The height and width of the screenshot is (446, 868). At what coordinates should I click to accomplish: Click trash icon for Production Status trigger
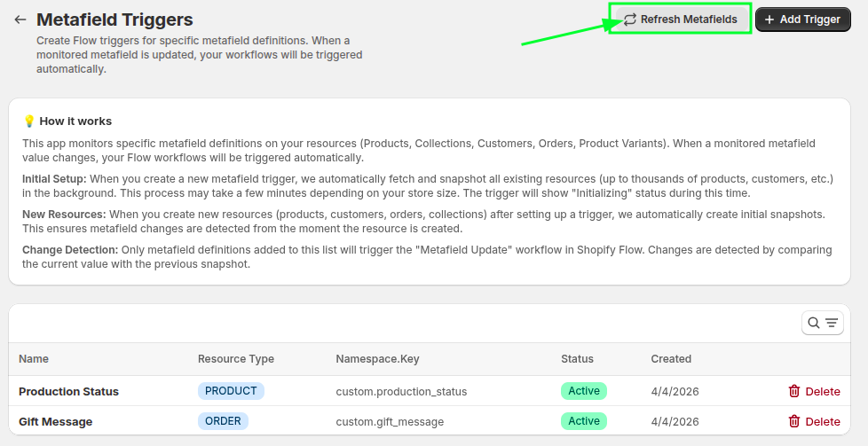(794, 391)
